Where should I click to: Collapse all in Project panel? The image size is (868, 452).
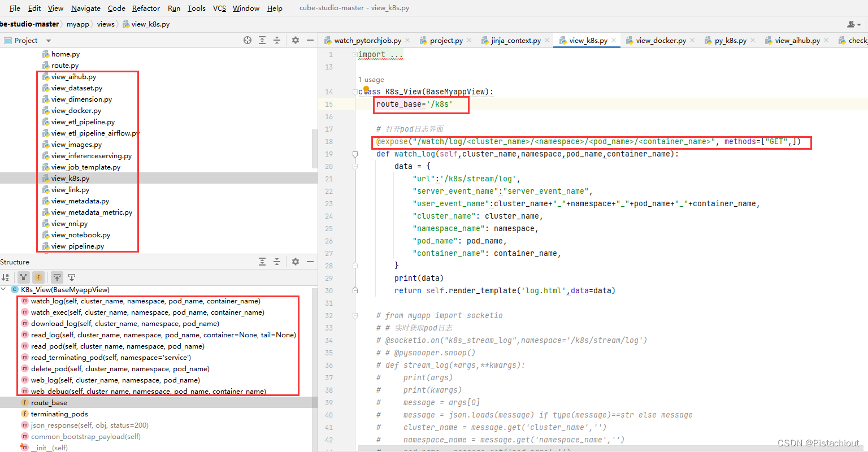pos(277,40)
